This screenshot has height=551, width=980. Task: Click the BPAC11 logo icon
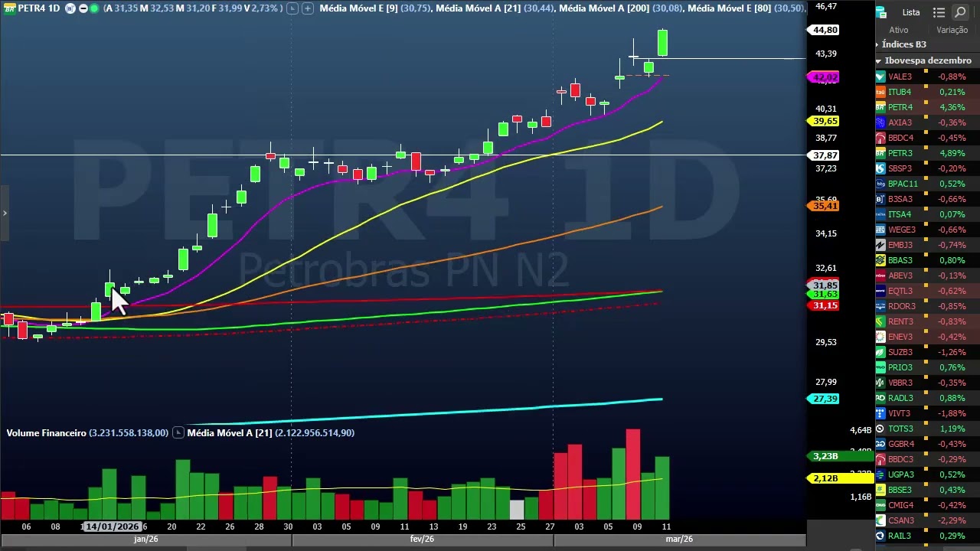(880, 184)
